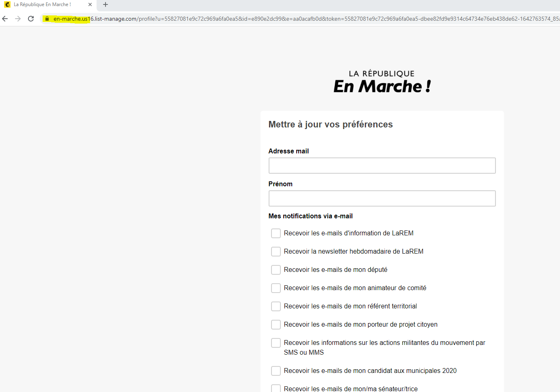
Task: Check the SMS ou MMS notifications option
Action: tap(276, 342)
